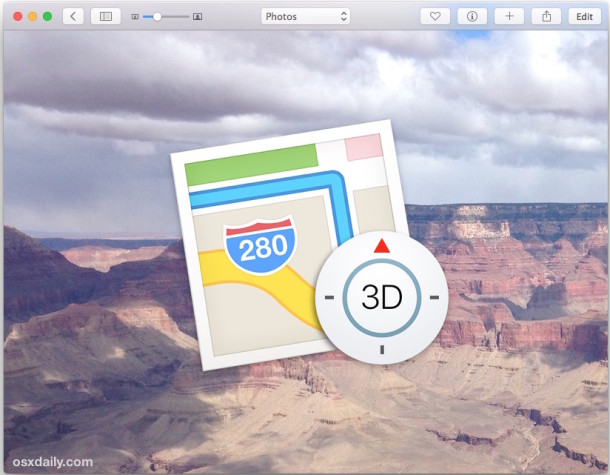Toggle the split view sidebar button
This screenshot has height=475, width=610.
pyautogui.click(x=105, y=16)
